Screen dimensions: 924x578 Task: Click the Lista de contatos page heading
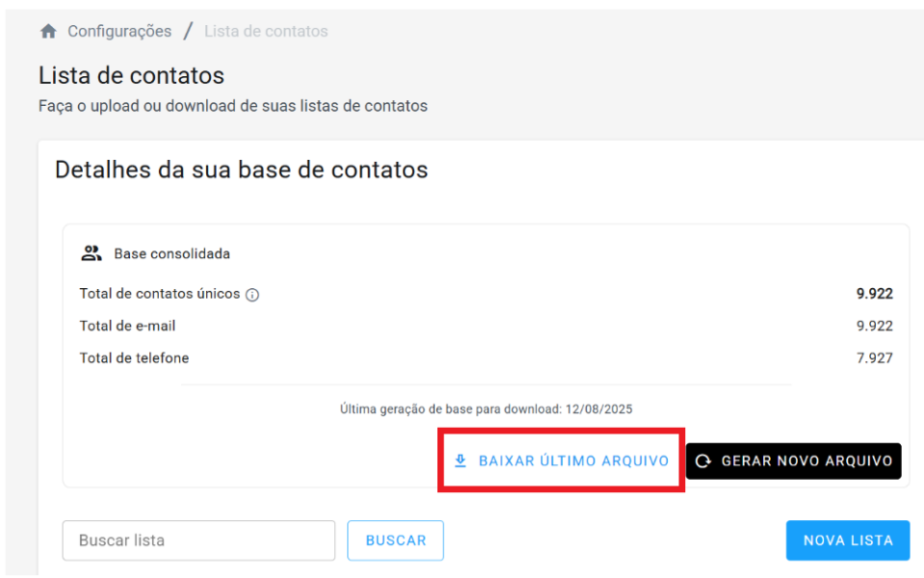(x=132, y=75)
